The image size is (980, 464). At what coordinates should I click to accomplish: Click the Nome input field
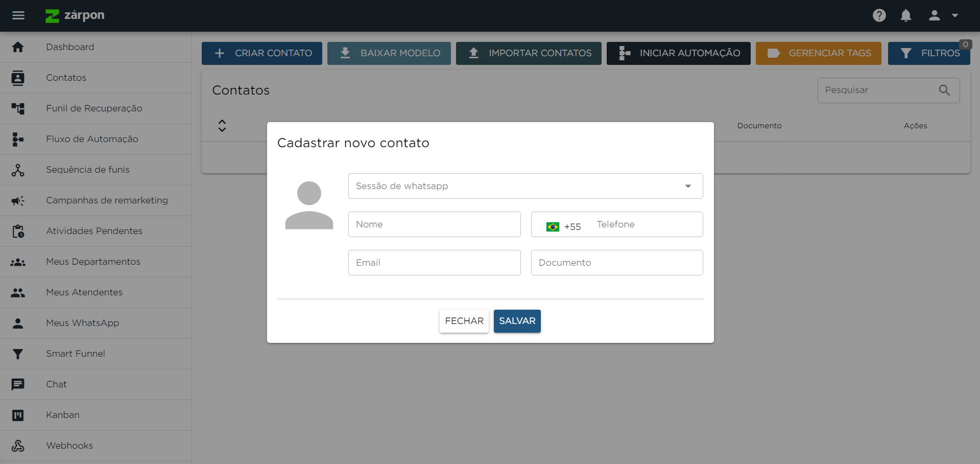(434, 224)
